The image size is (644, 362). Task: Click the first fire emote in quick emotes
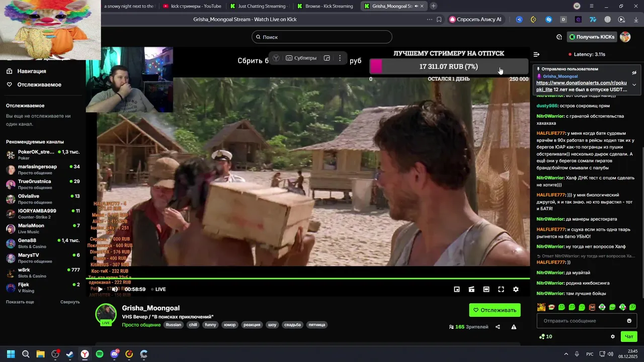[x=541, y=307]
